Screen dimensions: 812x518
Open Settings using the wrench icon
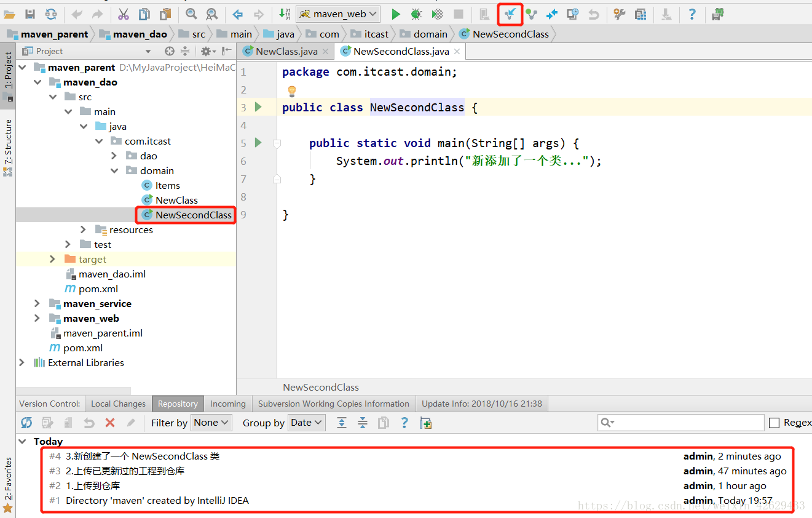(x=618, y=14)
